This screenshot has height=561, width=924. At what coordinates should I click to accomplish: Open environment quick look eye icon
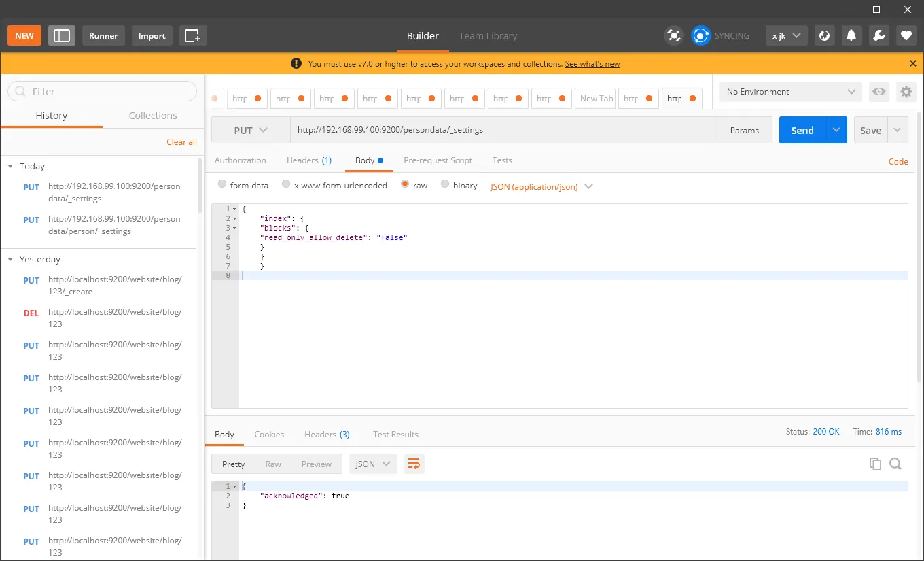(x=879, y=92)
